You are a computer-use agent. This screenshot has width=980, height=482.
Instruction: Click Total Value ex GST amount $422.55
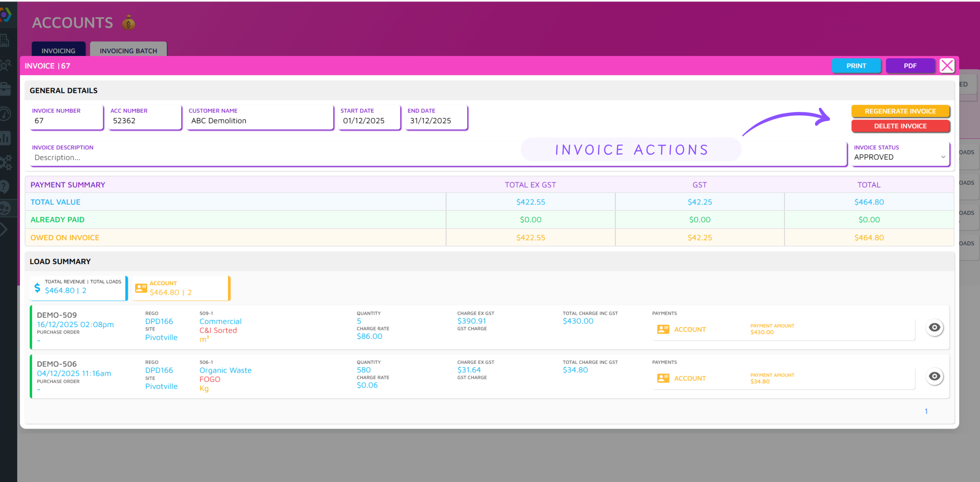530,202
